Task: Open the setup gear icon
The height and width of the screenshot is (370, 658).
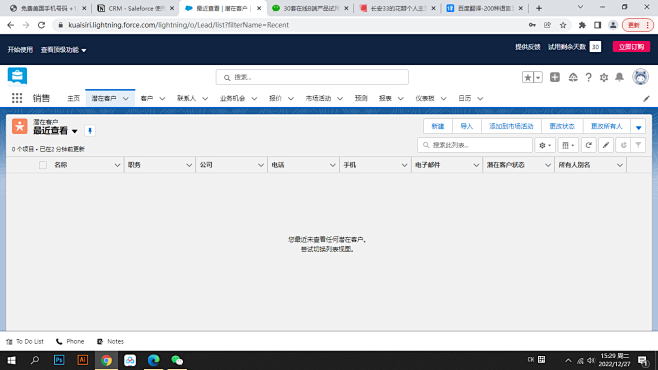Action: [604, 77]
